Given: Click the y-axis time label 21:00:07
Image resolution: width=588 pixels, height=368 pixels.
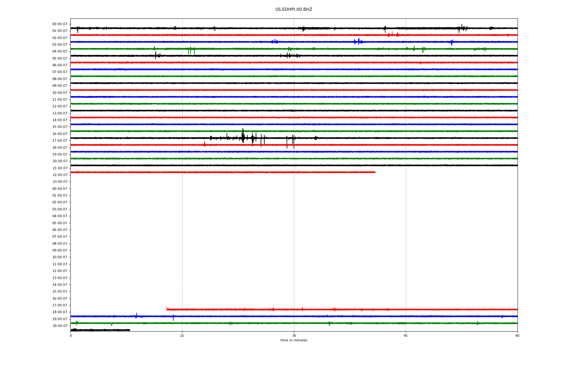Looking at the screenshot, I should [x=60, y=168].
